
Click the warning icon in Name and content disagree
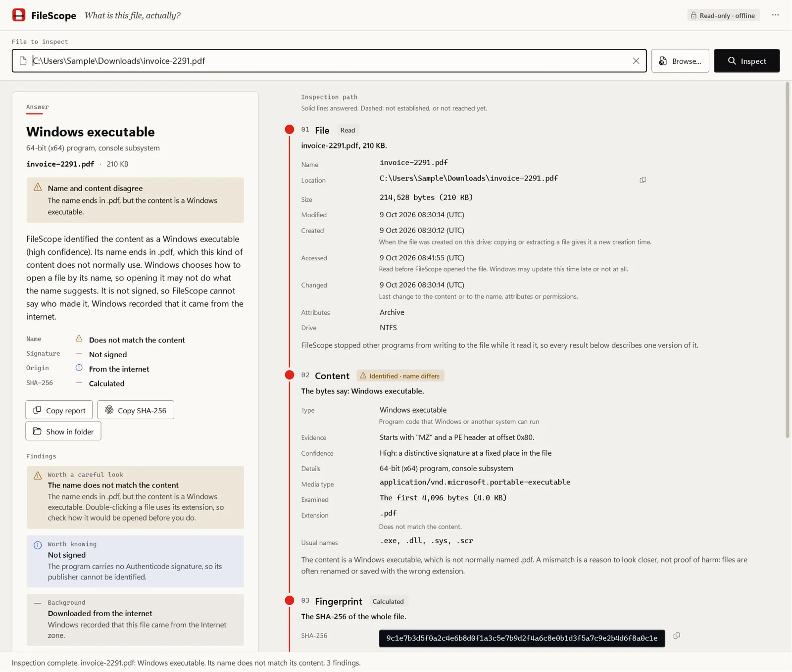[x=38, y=188]
